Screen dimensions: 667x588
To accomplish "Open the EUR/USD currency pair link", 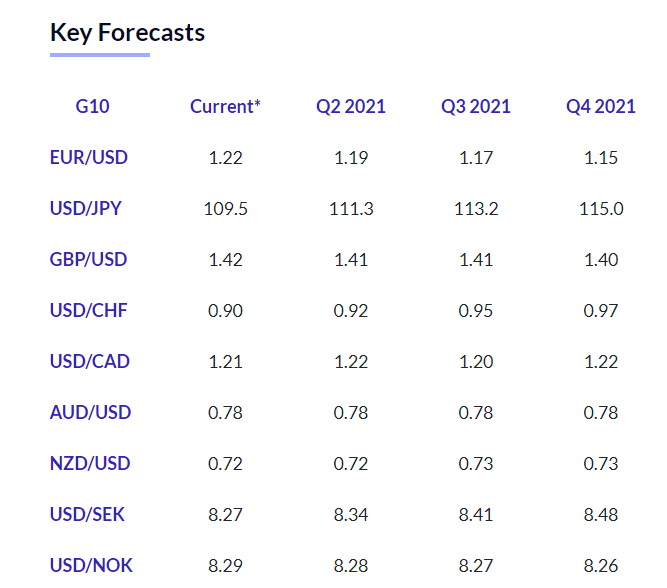I will 89,157.
